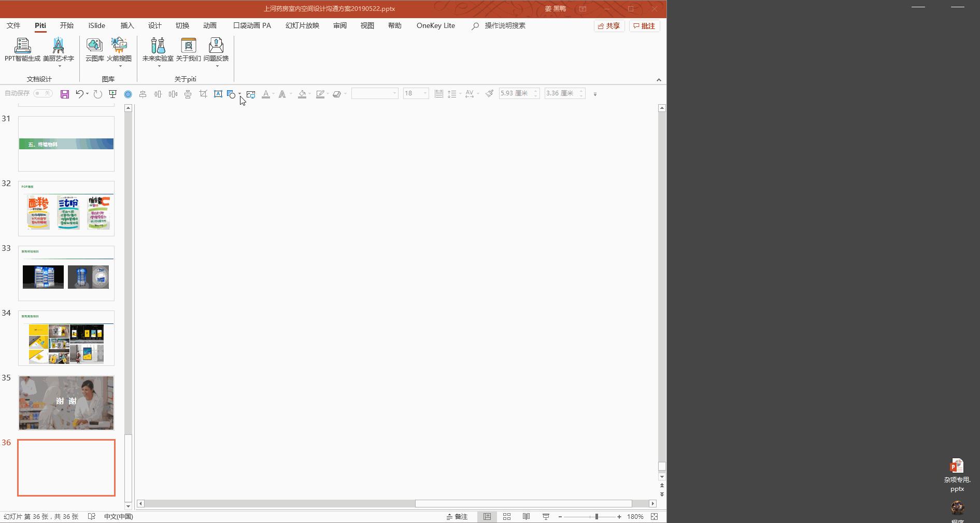This screenshot has height=523, width=980.
Task: Click the 180% zoom level
Action: (x=635, y=517)
